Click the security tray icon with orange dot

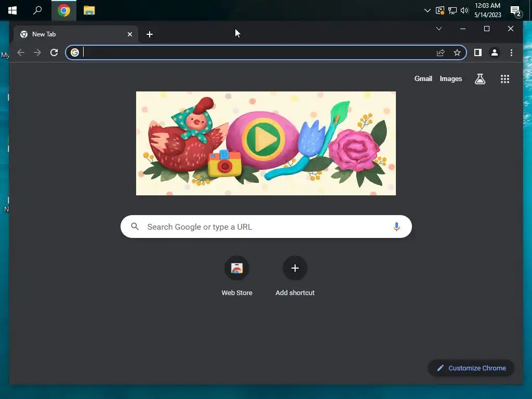pyautogui.click(x=440, y=10)
